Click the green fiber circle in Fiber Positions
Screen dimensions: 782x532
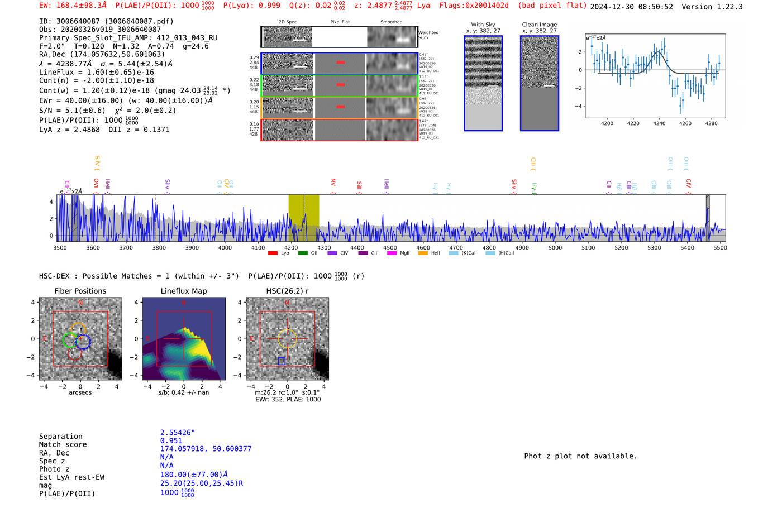70,340
